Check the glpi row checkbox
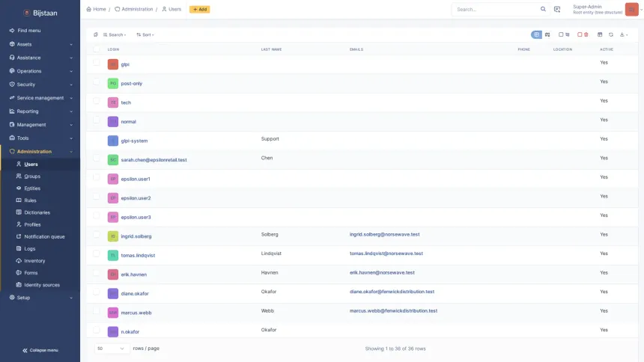Screen dimensions: 644x362 [96, 63]
